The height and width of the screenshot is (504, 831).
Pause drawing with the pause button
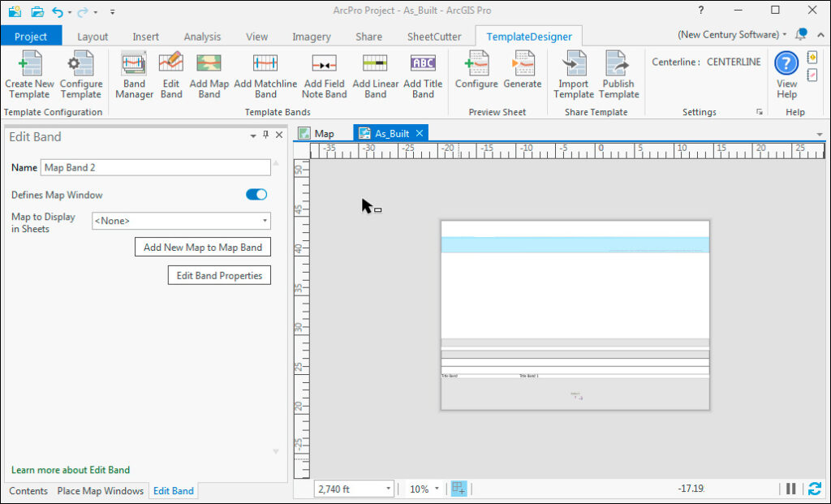[790, 489]
